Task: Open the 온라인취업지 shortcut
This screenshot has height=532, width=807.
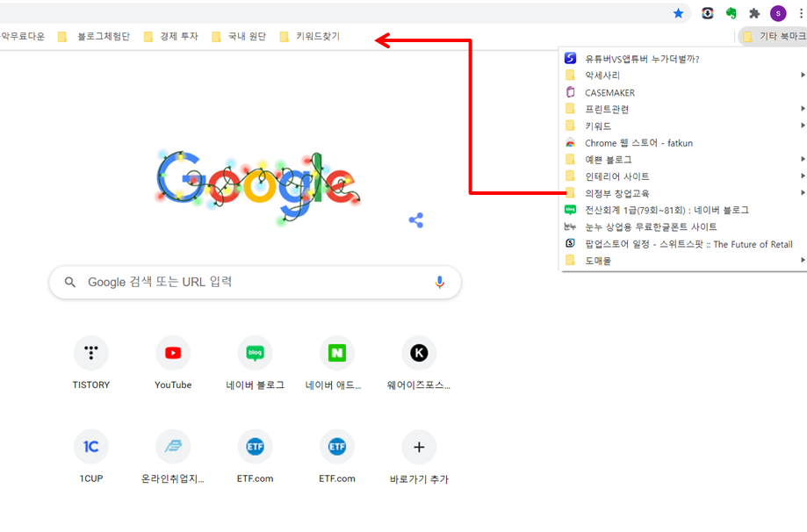Action: tap(173, 457)
